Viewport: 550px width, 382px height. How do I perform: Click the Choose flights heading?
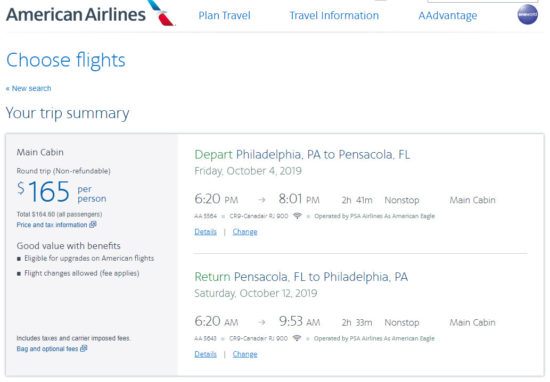click(66, 60)
